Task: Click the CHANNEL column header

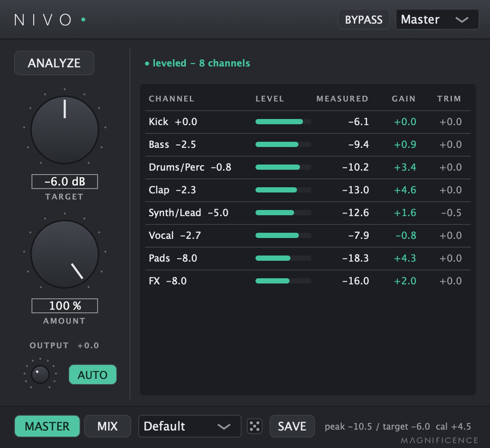Action: pyautogui.click(x=171, y=99)
